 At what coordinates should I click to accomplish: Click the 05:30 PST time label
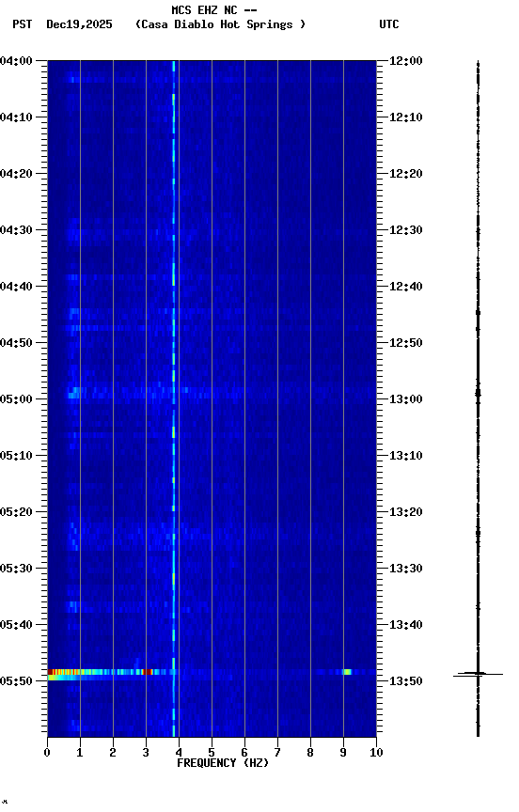[x=16, y=569]
